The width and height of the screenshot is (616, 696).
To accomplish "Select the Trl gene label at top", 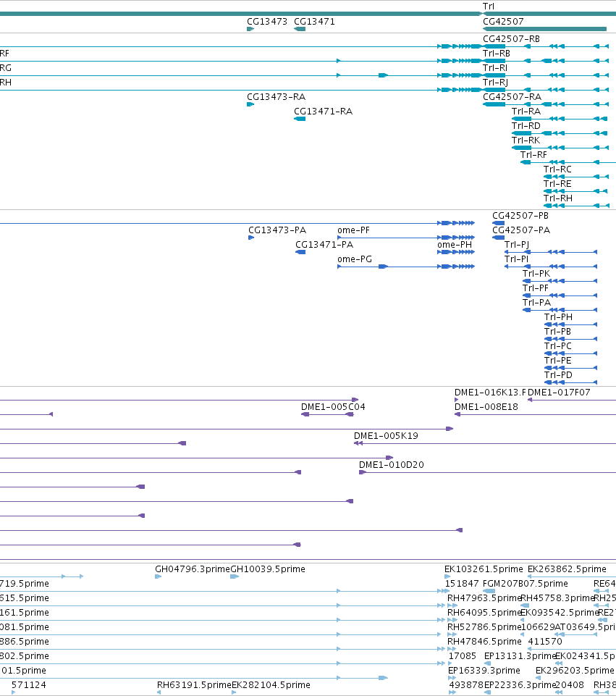I will 489,7.
